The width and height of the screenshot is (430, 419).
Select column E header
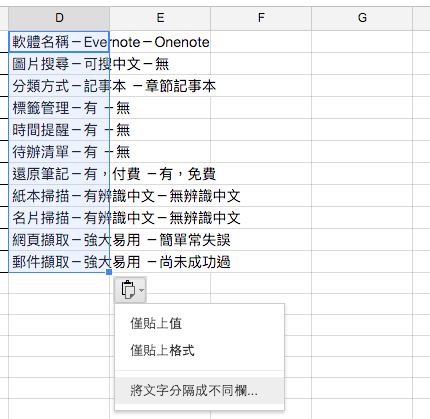click(x=160, y=18)
